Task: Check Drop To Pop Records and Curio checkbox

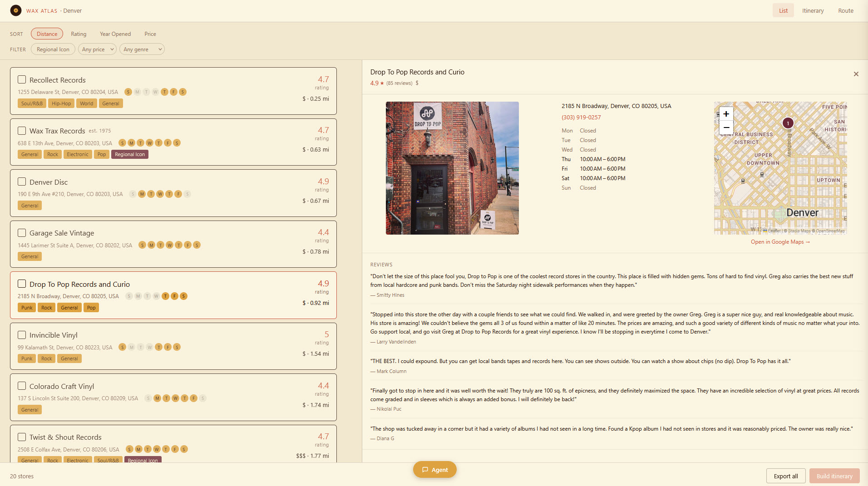Action: point(22,284)
